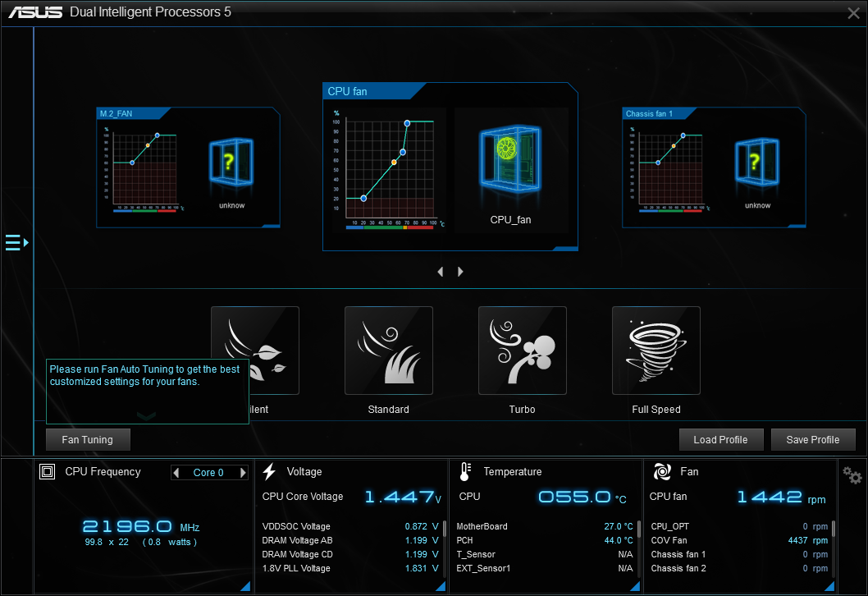Click the ASUS logo in title bar
Viewport: 868px width, 596px height.
35,12
